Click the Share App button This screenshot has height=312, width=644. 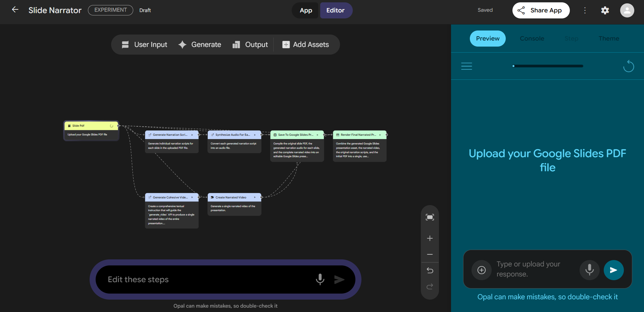click(541, 10)
